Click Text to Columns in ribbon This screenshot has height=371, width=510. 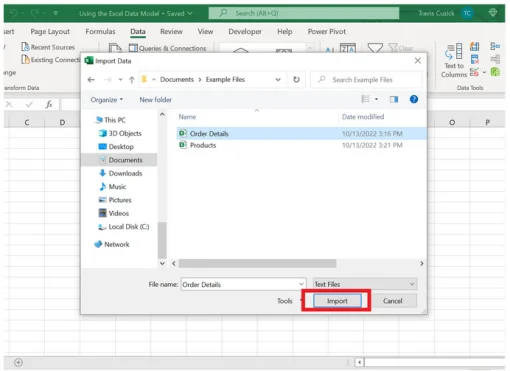pyautogui.click(x=454, y=61)
